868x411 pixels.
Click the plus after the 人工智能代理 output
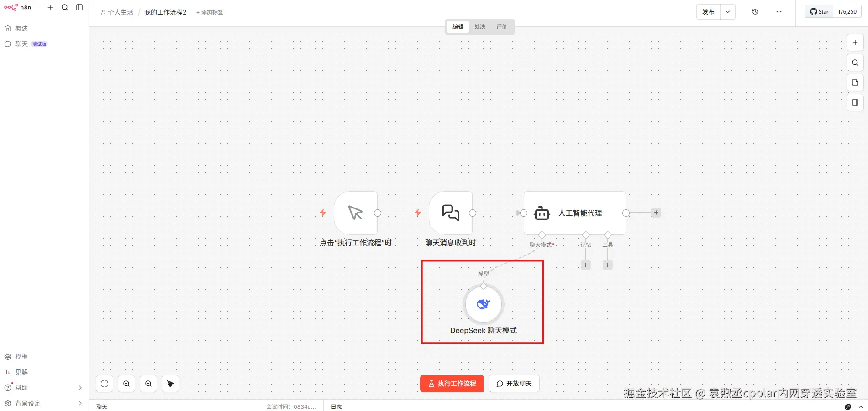click(656, 213)
